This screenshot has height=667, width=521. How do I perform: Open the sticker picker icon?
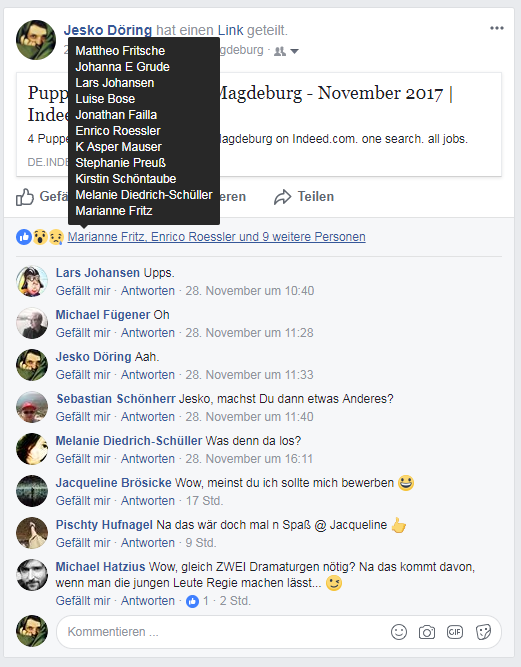click(x=483, y=632)
